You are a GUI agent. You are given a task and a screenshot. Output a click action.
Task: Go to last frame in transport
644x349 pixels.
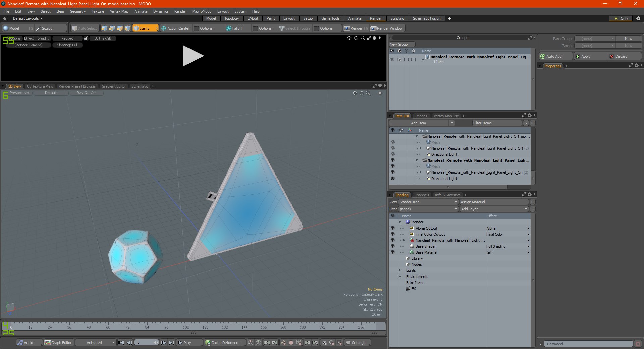tap(171, 343)
